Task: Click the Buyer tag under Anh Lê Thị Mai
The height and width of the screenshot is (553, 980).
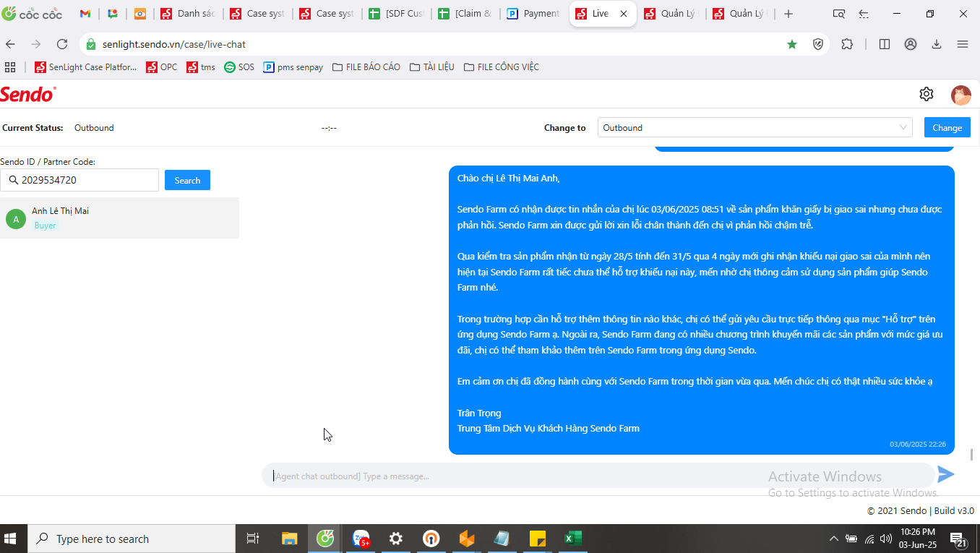Action: (x=45, y=226)
